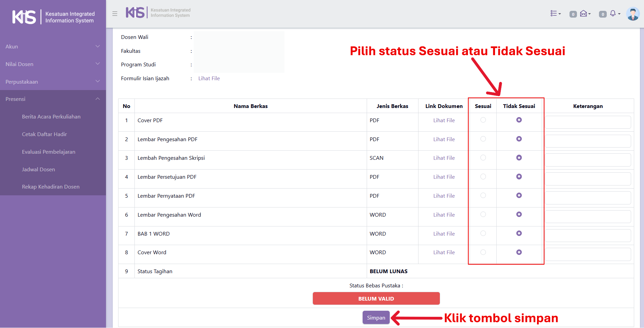
Task: Expand the Akun sidebar menu
Action: (x=53, y=47)
